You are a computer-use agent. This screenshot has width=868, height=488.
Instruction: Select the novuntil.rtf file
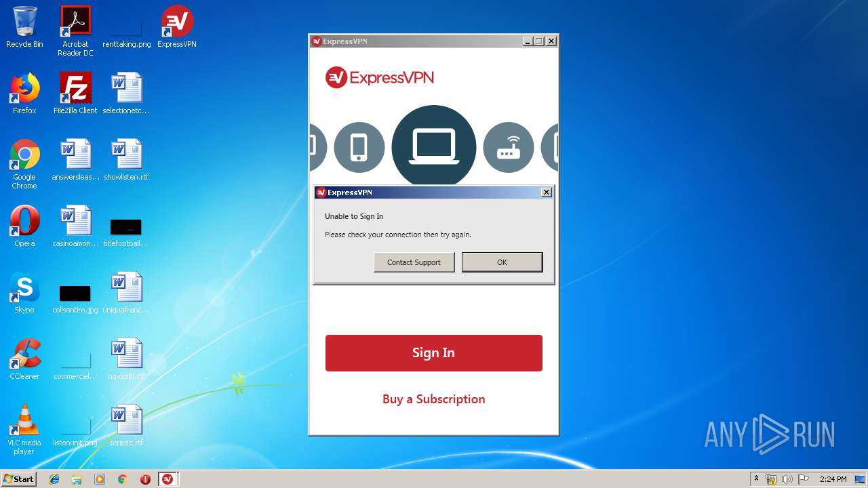point(127,359)
